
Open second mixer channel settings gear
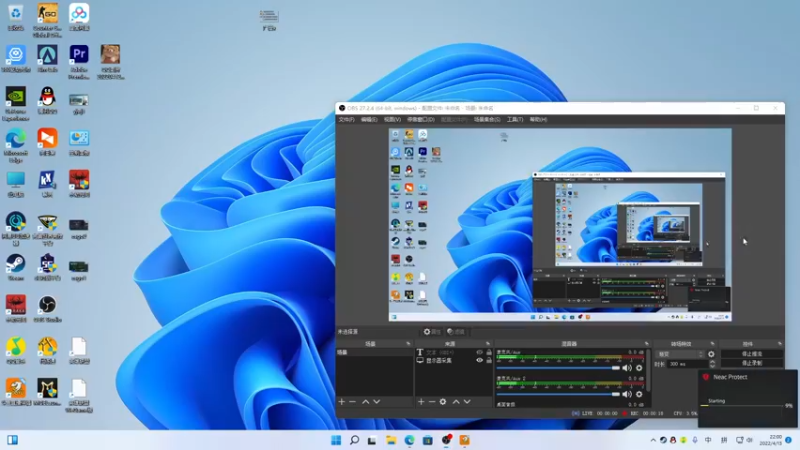(x=639, y=394)
